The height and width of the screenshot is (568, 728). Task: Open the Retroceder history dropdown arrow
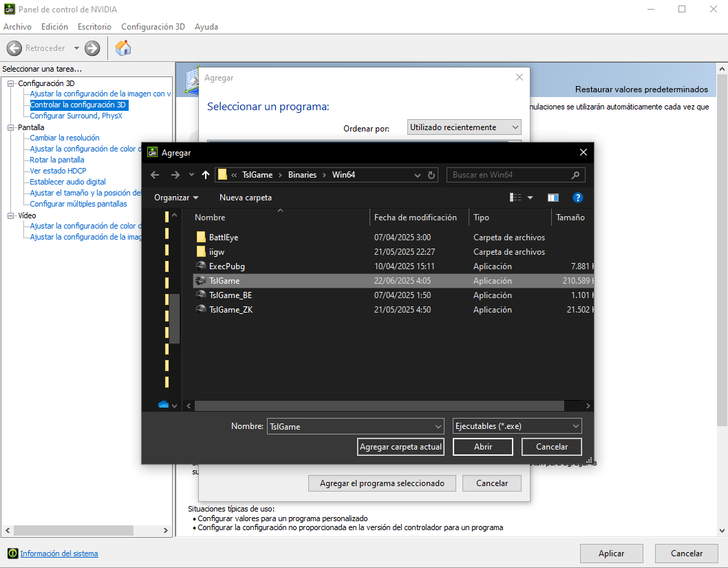tap(76, 48)
